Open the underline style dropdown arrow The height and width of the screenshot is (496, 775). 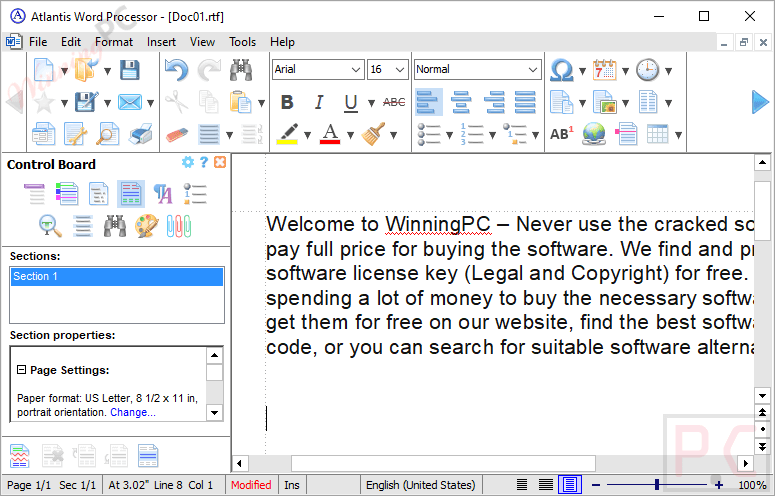371,103
